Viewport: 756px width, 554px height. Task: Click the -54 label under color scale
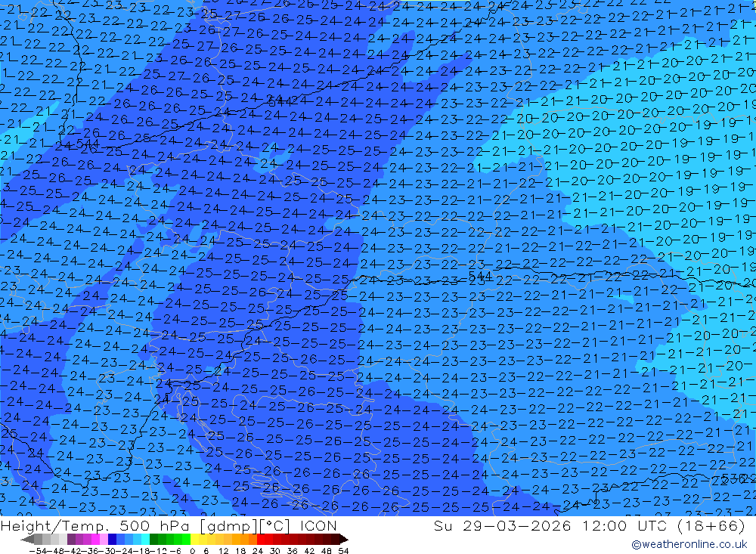pos(38,551)
